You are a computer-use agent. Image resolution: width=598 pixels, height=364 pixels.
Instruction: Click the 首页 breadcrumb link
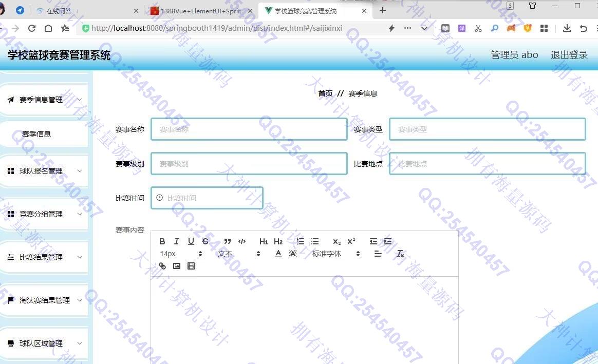325,93
